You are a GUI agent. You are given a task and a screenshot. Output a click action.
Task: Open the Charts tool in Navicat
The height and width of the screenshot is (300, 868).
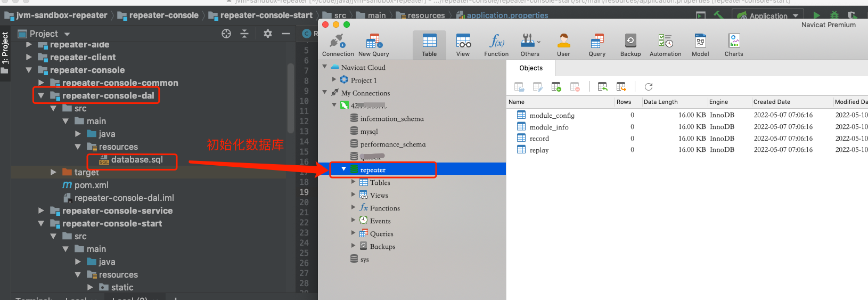click(x=734, y=45)
